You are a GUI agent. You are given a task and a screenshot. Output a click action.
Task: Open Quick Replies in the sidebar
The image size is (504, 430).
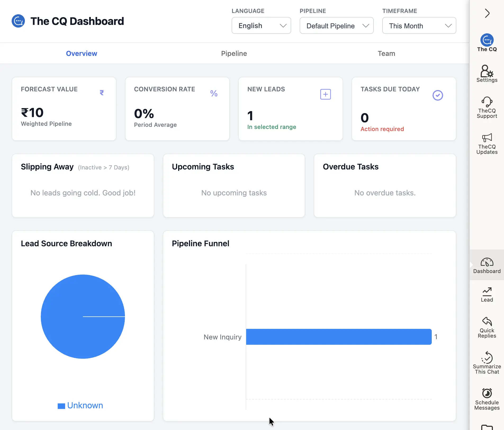(487, 328)
